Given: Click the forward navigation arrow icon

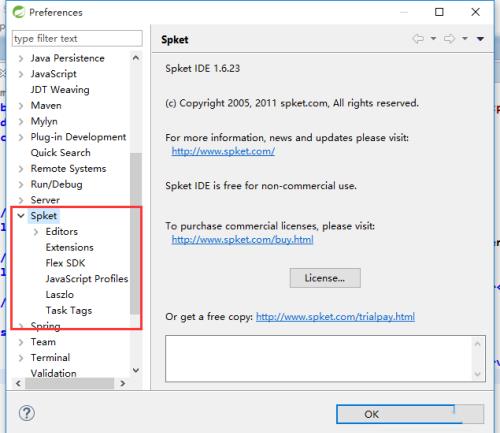Looking at the screenshot, I should 449,39.
